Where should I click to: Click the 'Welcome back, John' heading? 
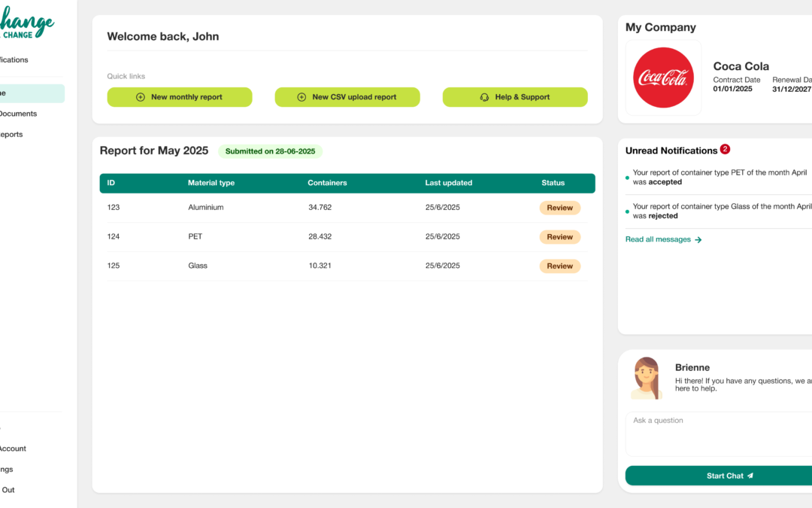coord(163,36)
